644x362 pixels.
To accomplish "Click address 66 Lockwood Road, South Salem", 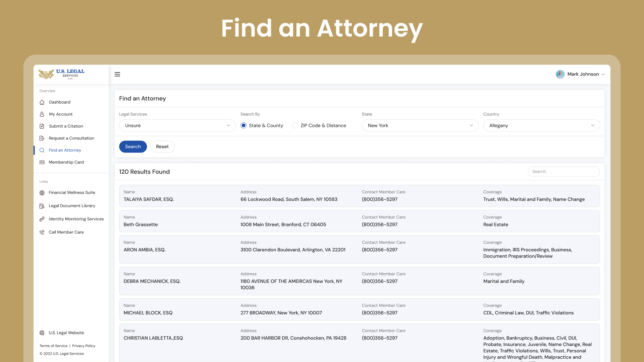I will (x=289, y=199).
